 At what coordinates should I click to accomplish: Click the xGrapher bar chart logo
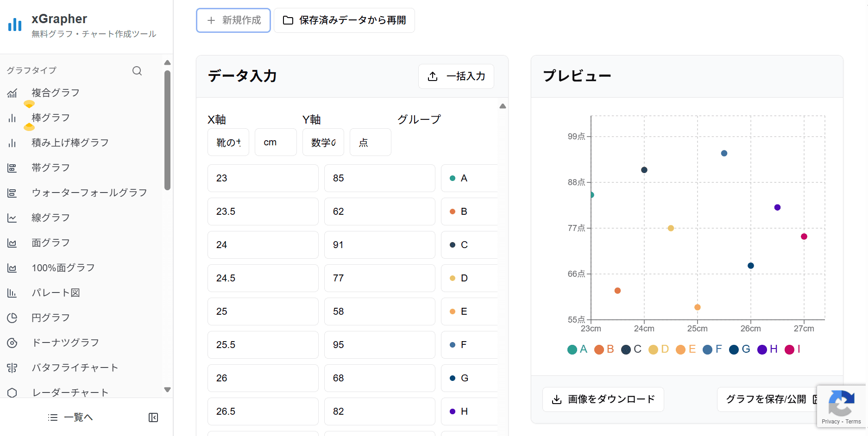point(15,25)
